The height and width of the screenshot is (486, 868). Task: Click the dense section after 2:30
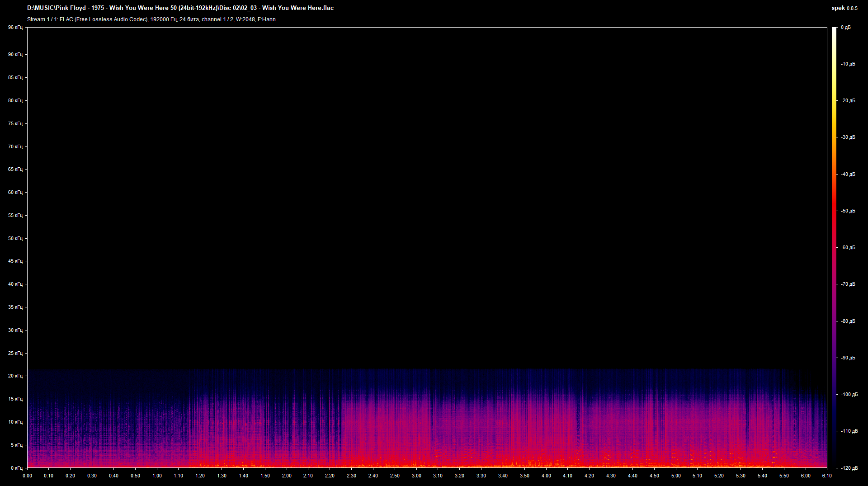point(384,429)
